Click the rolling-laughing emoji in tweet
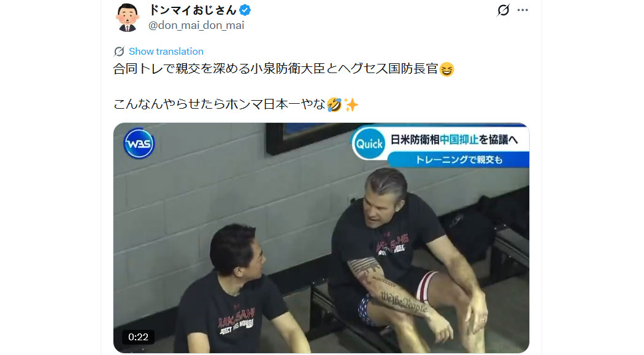Viewport: 644px width, 355px height. point(334,105)
